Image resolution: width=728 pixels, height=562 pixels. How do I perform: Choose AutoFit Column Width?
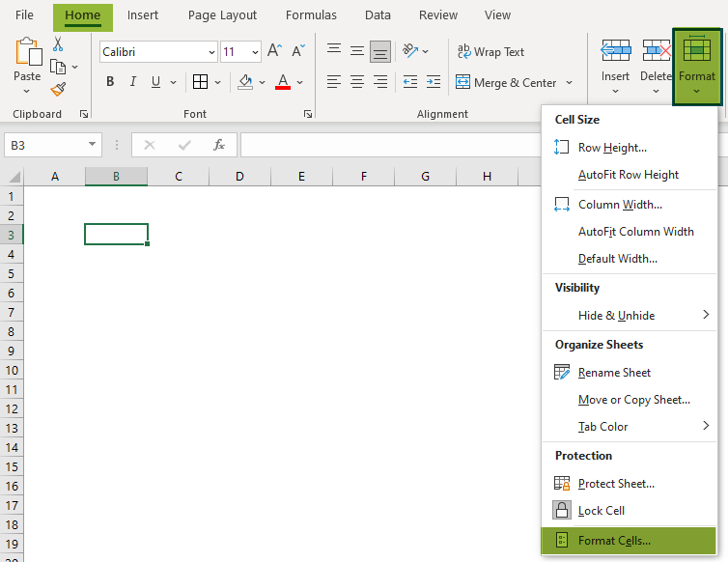click(x=630, y=232)
